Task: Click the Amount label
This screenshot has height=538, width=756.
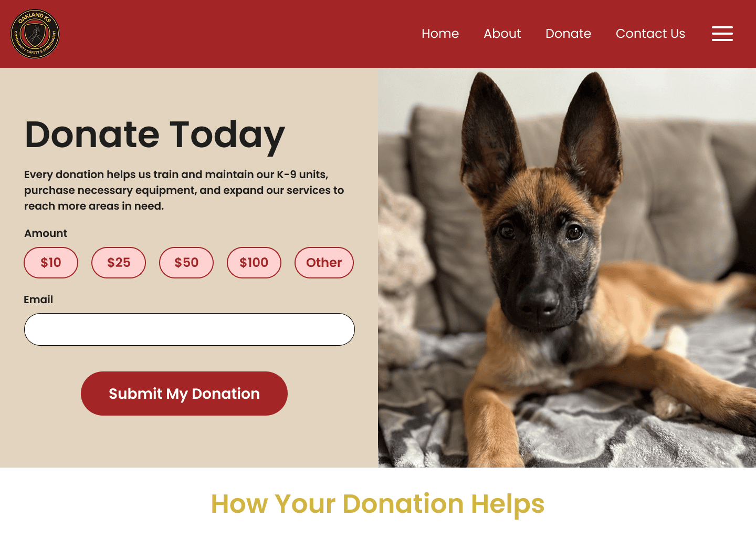Action: point(46,233)
